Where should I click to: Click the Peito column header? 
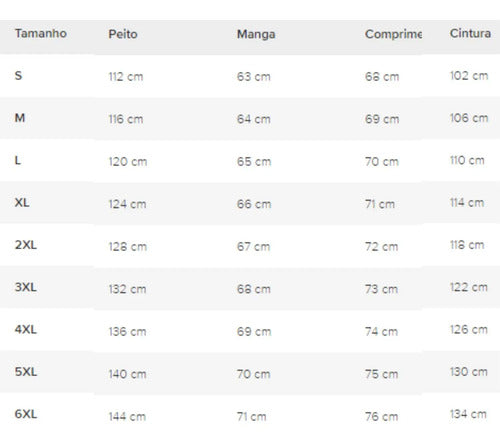[x=123, y=34]
